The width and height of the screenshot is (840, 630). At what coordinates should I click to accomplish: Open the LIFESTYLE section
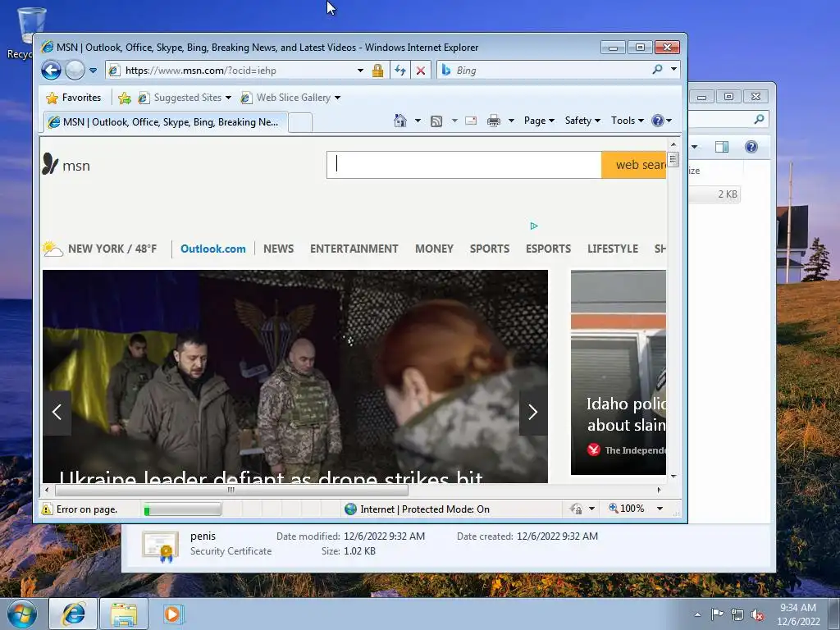[613, 249]
